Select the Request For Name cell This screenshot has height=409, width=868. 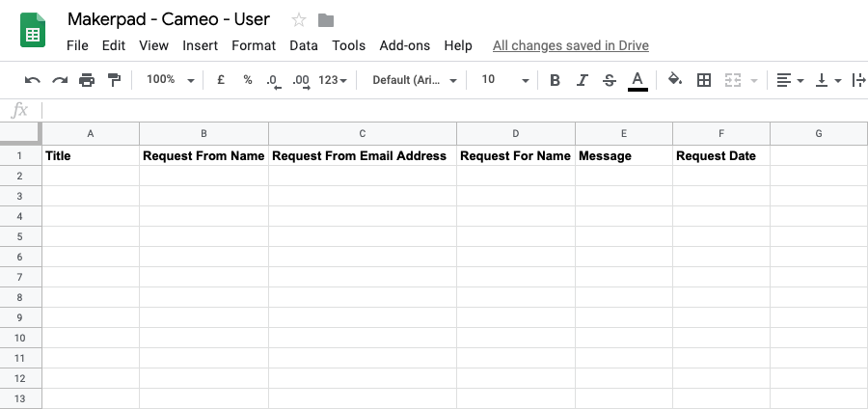(516, 155)
